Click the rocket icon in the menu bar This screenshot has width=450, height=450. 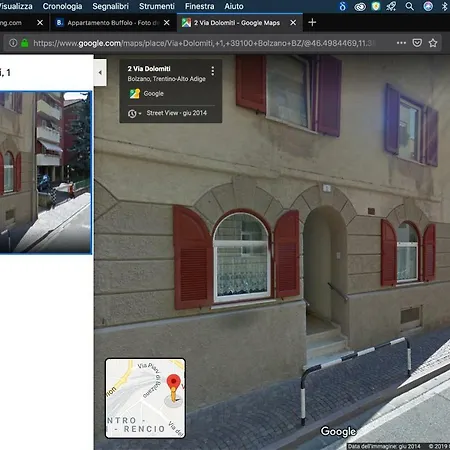(391, 6)
